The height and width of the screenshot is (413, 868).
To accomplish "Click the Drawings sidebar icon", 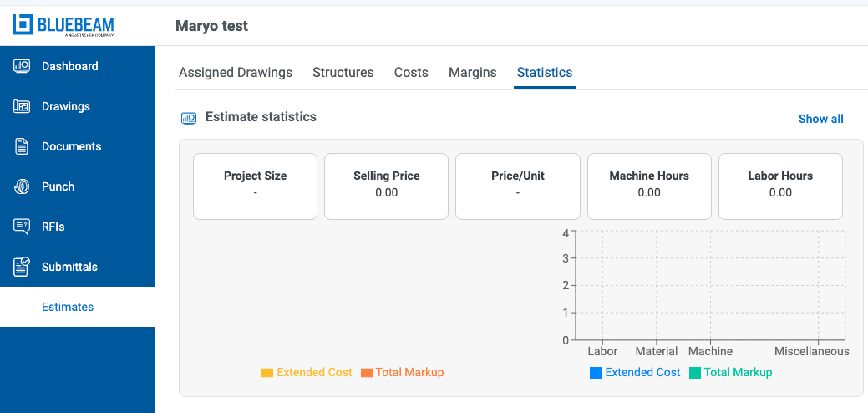I will tap(23, 106).
